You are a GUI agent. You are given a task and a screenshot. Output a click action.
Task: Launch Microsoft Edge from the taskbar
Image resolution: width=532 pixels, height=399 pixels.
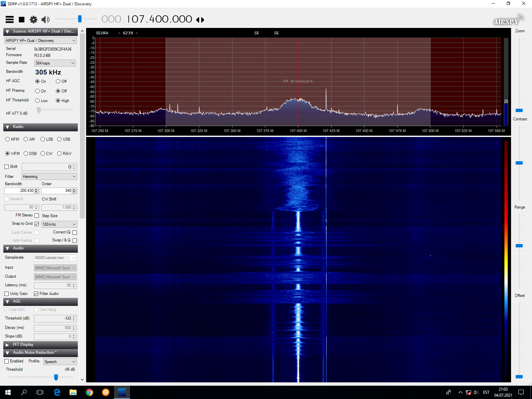pyautogui.click(x=57, y=392)
